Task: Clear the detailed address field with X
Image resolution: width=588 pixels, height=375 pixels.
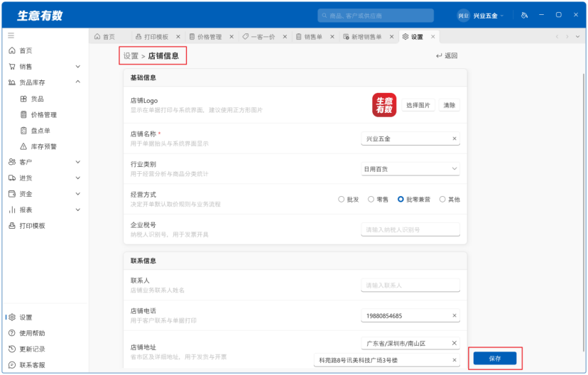Action: 454,360
